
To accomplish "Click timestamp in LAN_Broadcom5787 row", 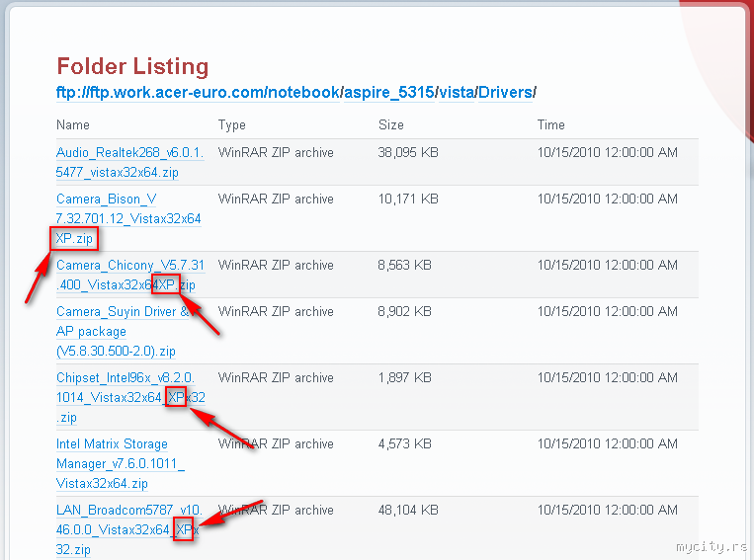I will pyautogui.click(x=608, y=510).
